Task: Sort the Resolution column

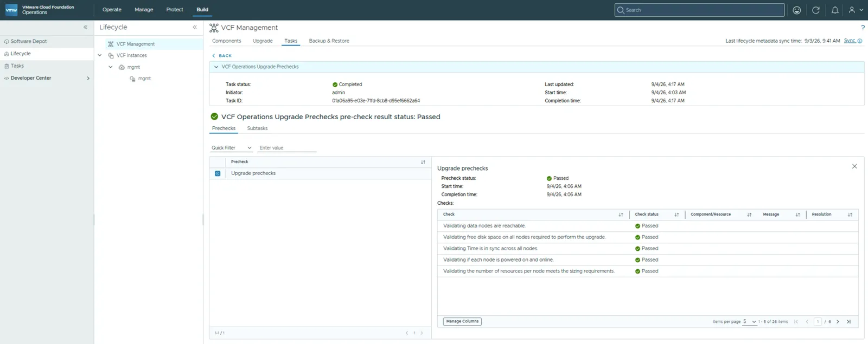Action: 850,215
